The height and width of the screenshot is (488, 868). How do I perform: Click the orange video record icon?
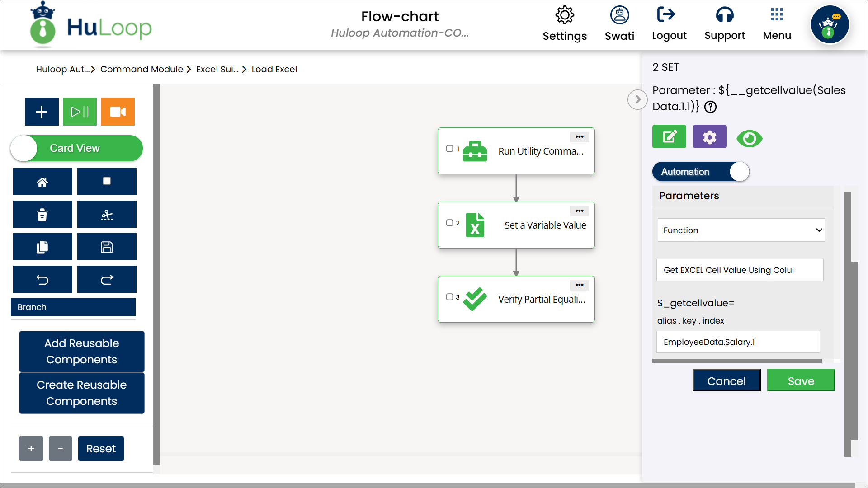click(x=118, y=112)
